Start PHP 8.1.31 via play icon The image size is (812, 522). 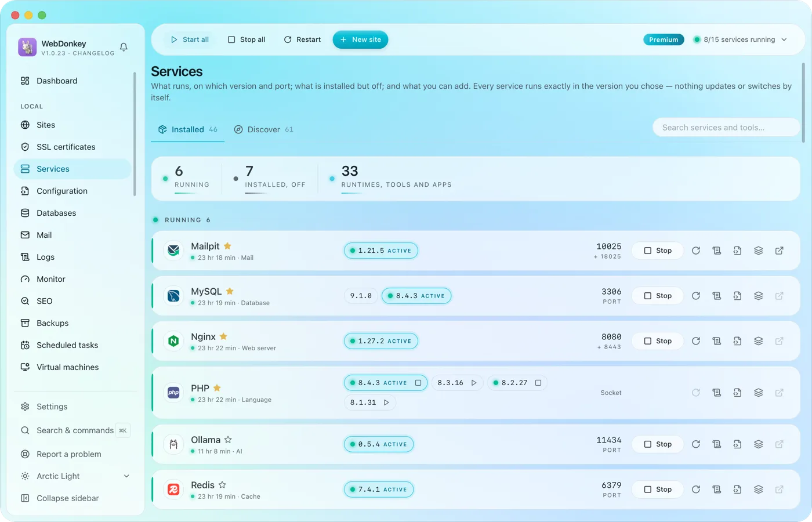click(x=386, y=403)
